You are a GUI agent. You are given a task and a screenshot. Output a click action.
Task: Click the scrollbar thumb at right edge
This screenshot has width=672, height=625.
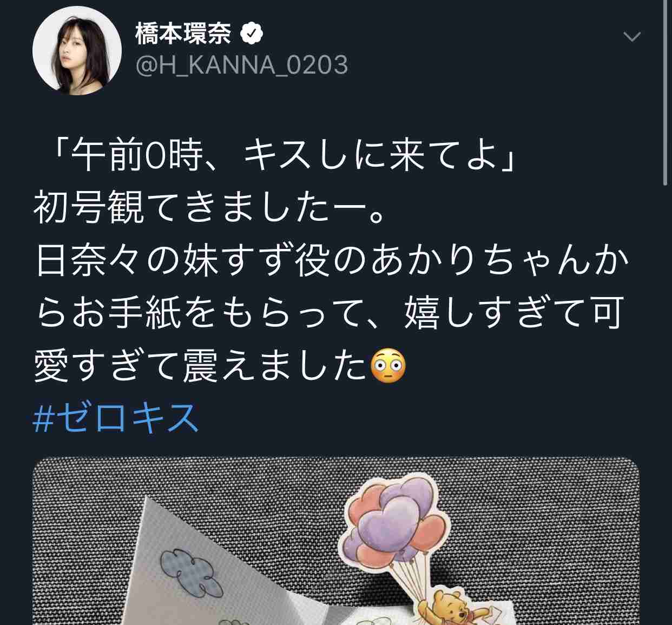coord(665,93)
